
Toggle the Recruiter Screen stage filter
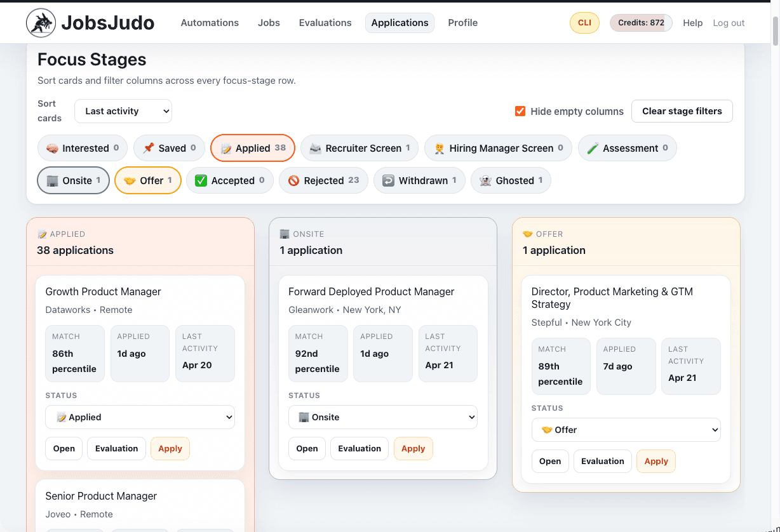(x=360, y=148)
